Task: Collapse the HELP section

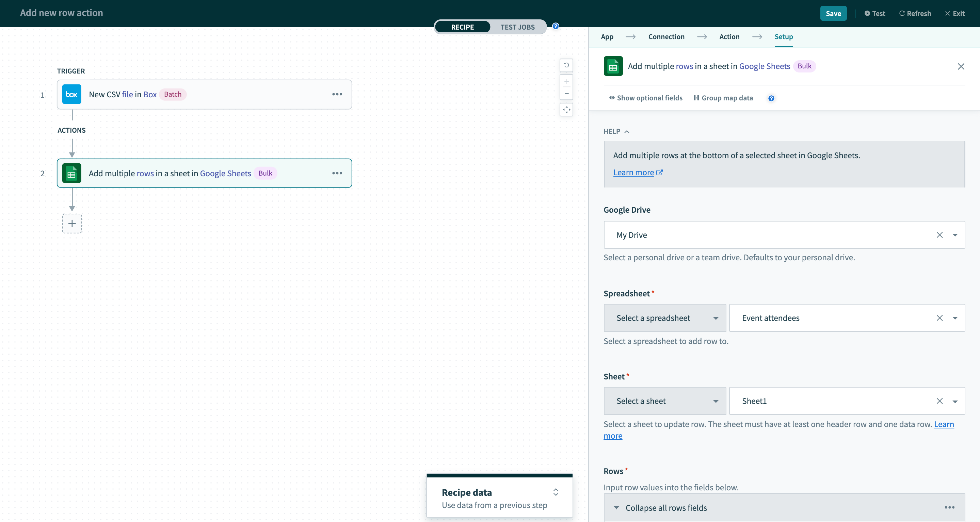Action: 626,131
